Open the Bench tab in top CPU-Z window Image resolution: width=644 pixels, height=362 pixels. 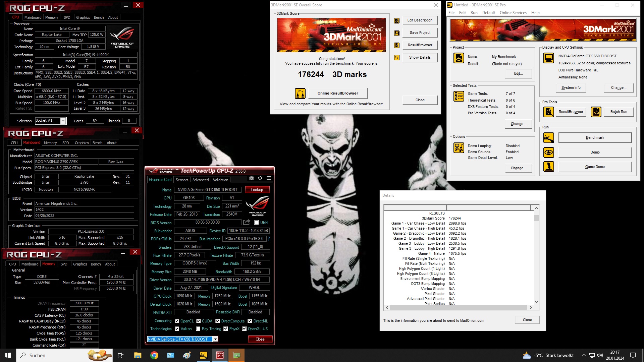coord(99,17)
